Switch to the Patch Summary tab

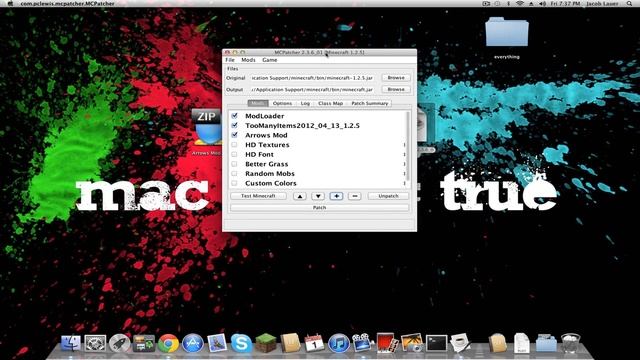(369, 103)
